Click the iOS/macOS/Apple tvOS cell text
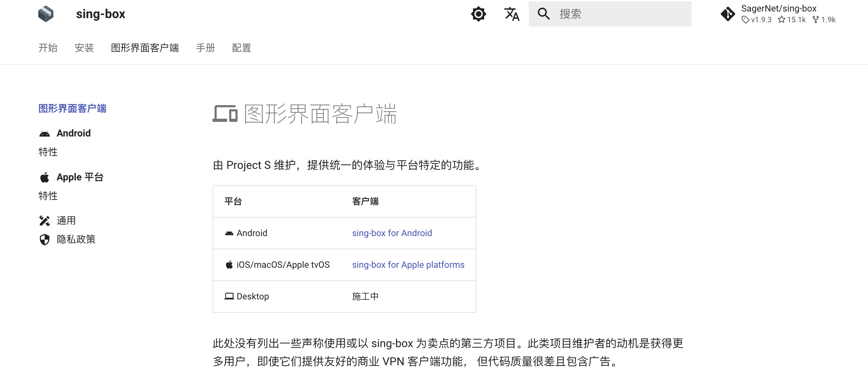Screen dimensions: 868x383 pyautogui.click(x=283, y=265)
